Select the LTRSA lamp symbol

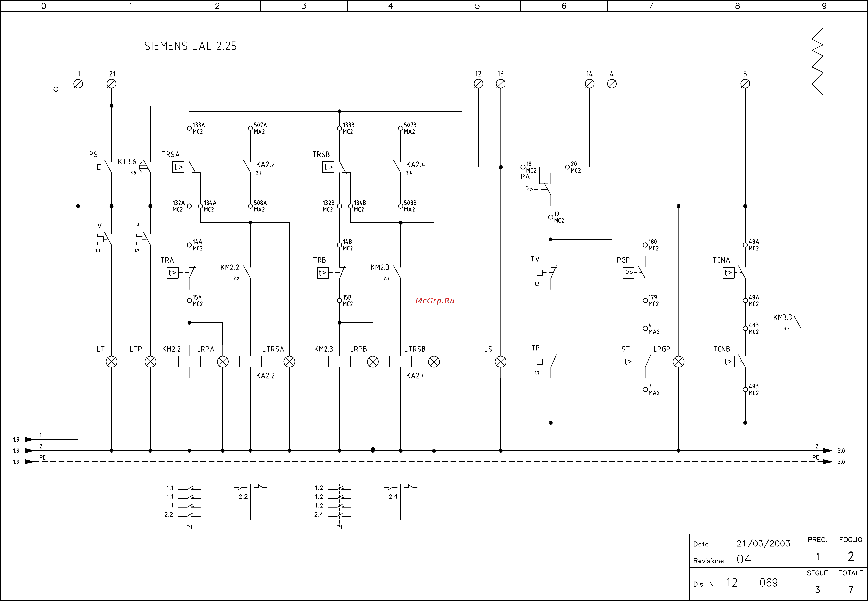click(289, 362)
